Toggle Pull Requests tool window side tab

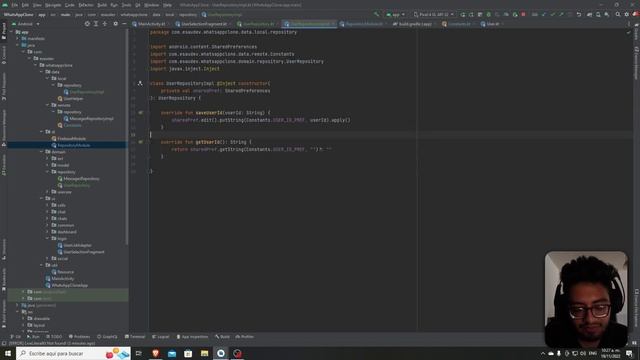(x=4, y=87)
